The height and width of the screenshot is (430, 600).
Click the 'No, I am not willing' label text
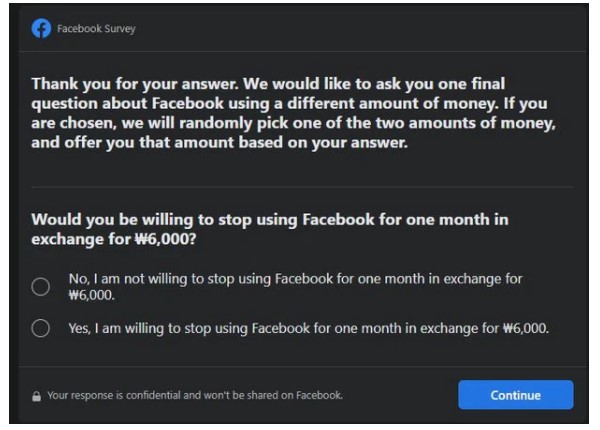(x=290, y=279)
